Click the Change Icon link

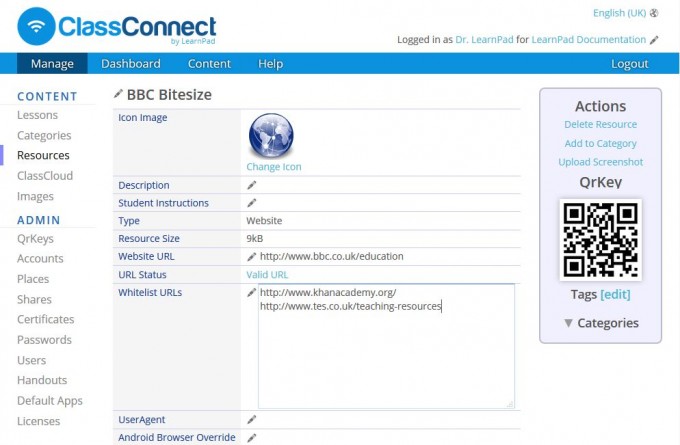pos(274,167)
